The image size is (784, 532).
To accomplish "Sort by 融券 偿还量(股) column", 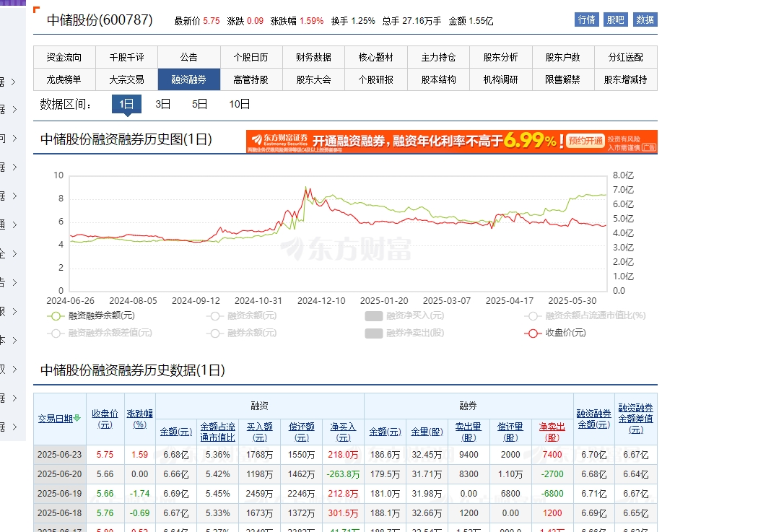I will pos(510,432).
